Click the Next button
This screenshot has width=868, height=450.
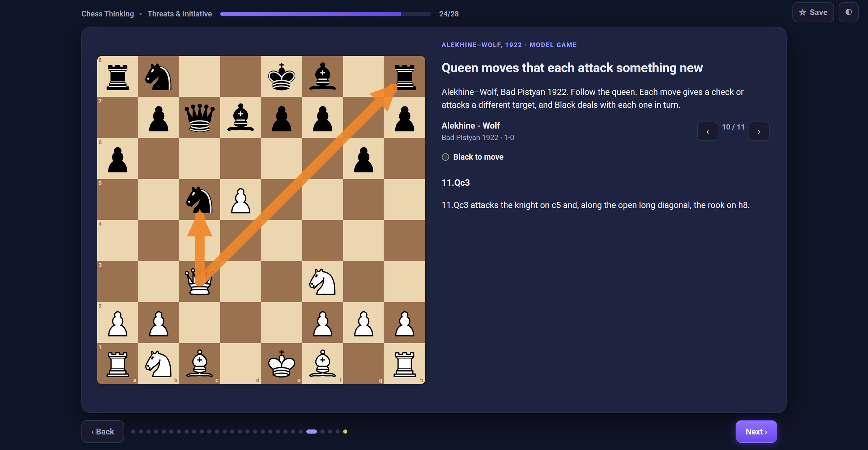coord(756,432)
